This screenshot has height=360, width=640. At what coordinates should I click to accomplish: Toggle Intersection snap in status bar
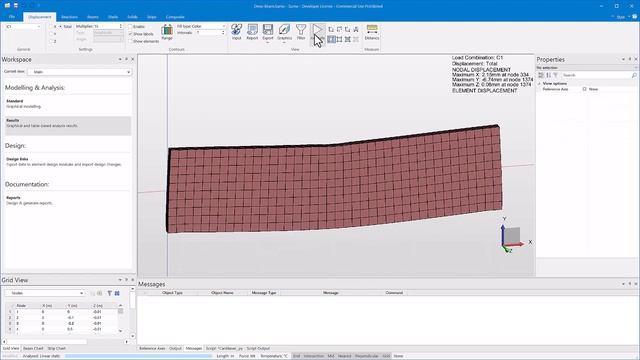[313, 356]
